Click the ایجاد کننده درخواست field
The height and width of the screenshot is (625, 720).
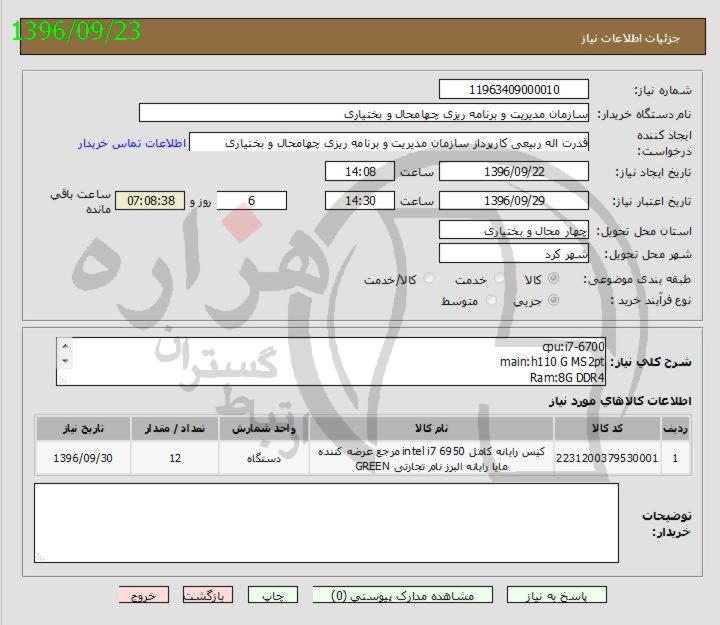coord(389,142)
